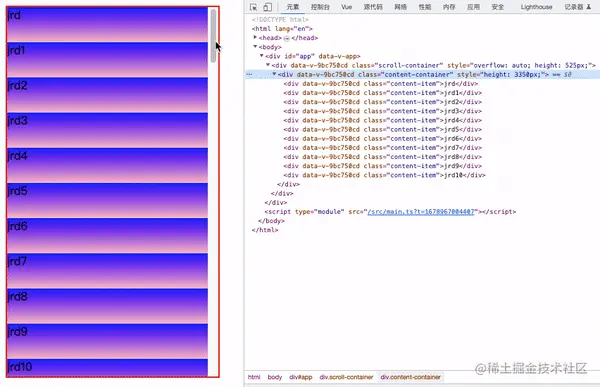The width and height of the screenshot is (600, 387).
Task: Click the list item labeled jrd7
Action: 107,271
